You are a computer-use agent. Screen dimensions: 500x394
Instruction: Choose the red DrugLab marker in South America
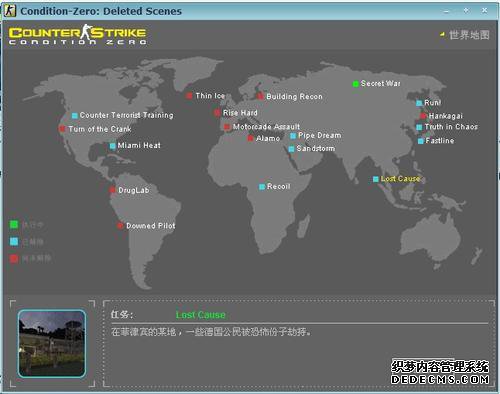coord(113,190)
